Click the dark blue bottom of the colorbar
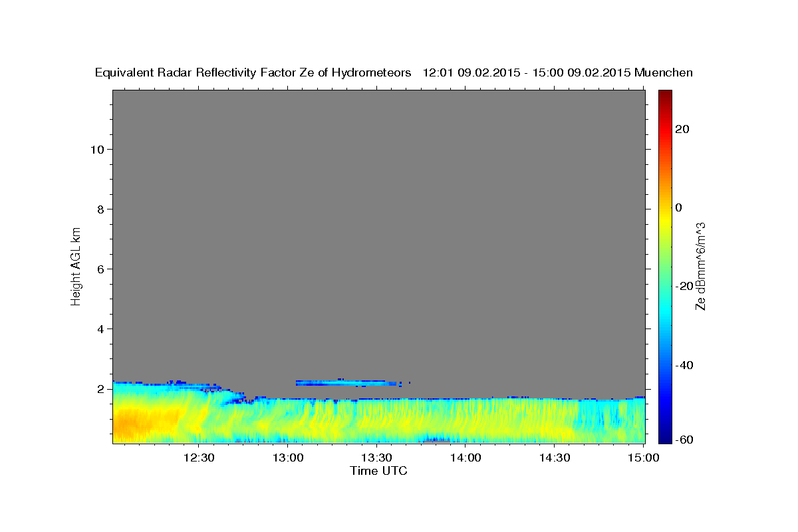This screenshot has width=798, height=532. pyautogui.click(x=664, y=438)
